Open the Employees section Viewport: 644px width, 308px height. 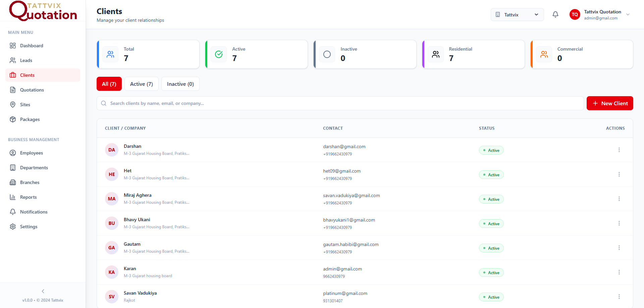pyautogui.click(x=31, y=153)
